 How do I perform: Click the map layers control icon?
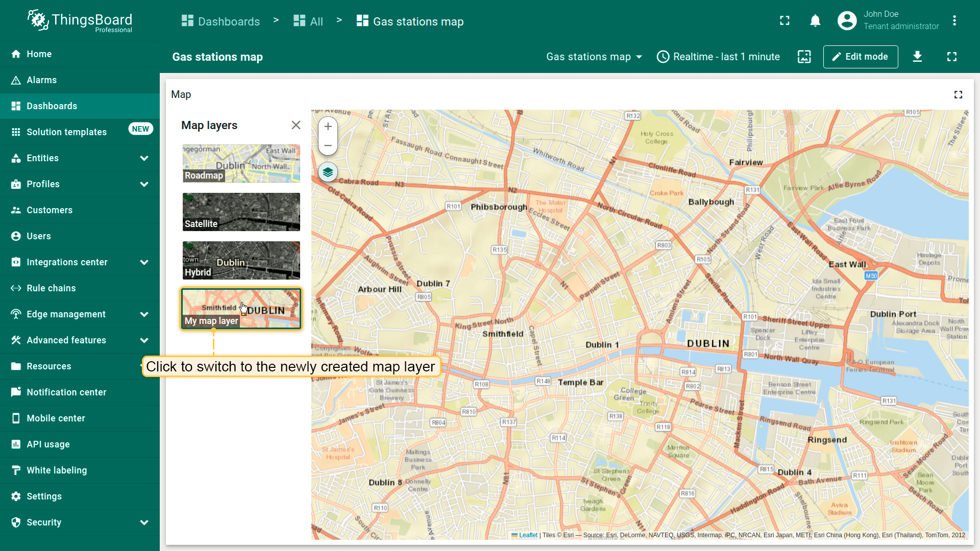(x=328, y=172)
